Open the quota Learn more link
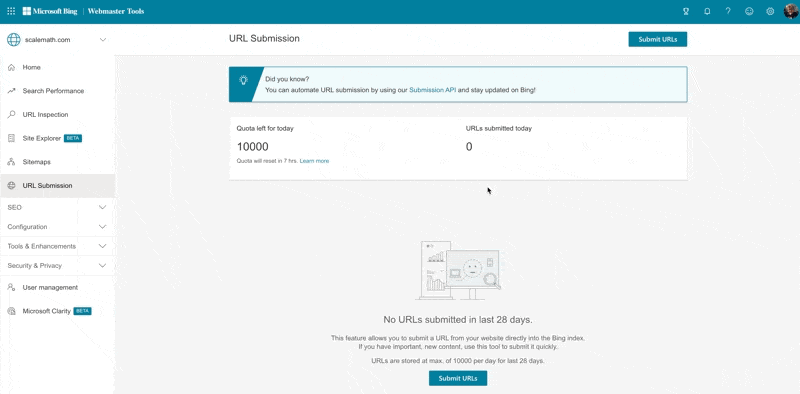 pyautogui.click(x=314, y=161)
